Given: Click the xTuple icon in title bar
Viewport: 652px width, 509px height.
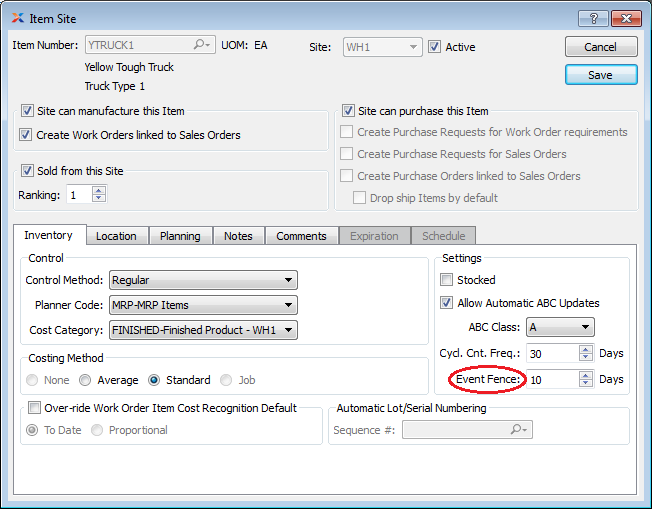Looking at the screenshot, I should [x=18, y=18].
